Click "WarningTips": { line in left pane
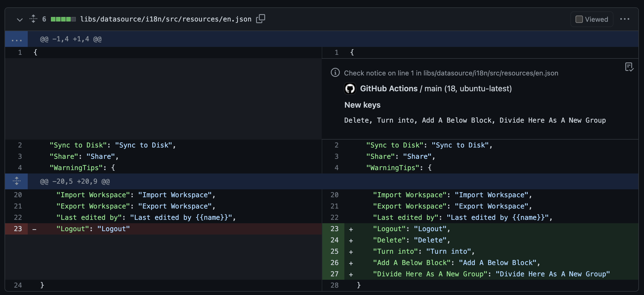Viewport: 644px width, 295px height. coord(175,168)
